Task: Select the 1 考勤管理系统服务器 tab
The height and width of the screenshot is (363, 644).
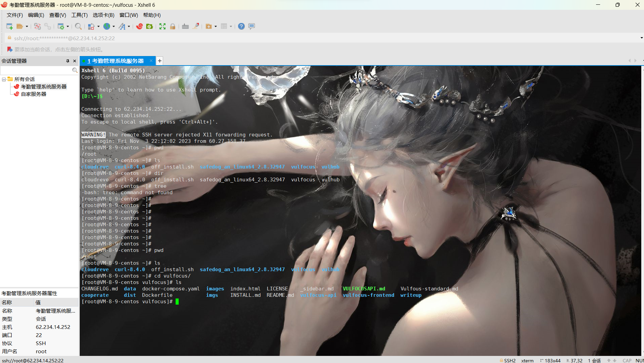Action: [x=115, y=61]
